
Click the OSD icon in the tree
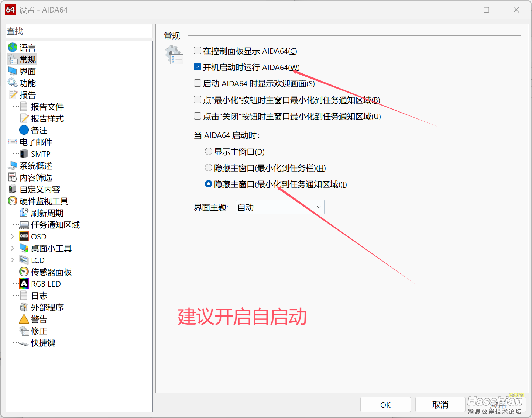24,236
